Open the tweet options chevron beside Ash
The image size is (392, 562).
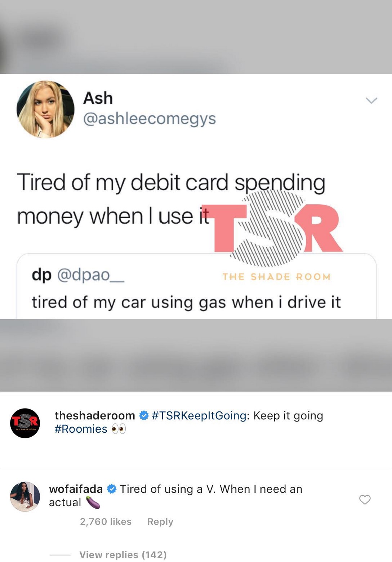pos(371,101)
